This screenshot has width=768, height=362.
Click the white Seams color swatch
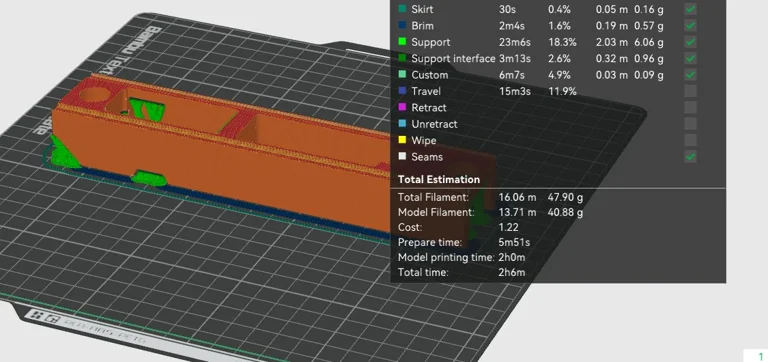pos(403,157)
